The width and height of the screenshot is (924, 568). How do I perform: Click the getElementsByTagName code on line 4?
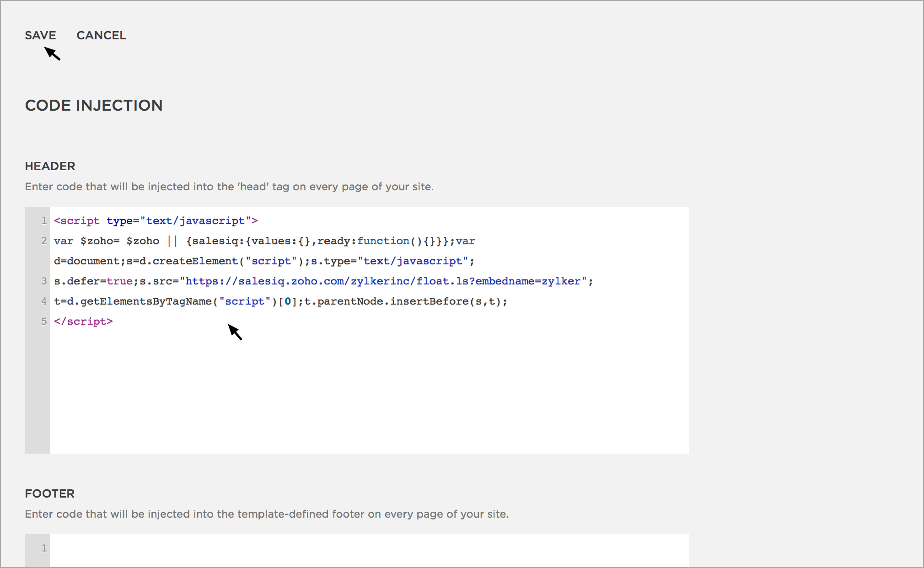tap(146, 301)
